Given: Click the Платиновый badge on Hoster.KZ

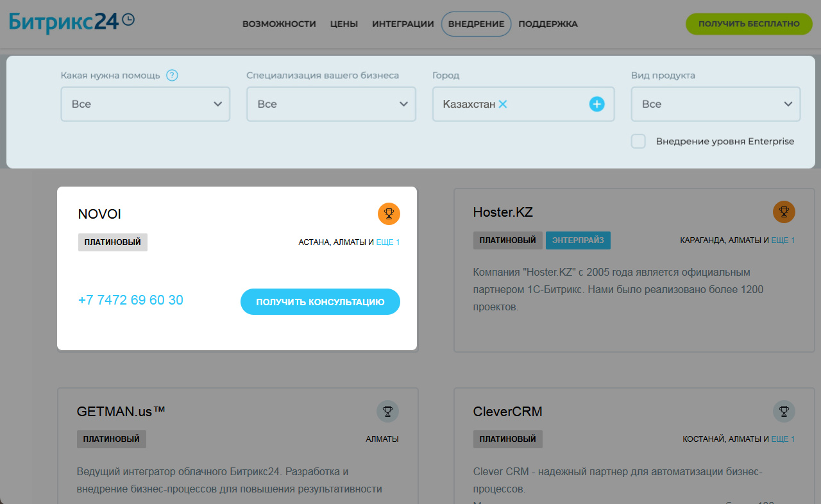Looking at the screenshot, I should pos(508,240).
